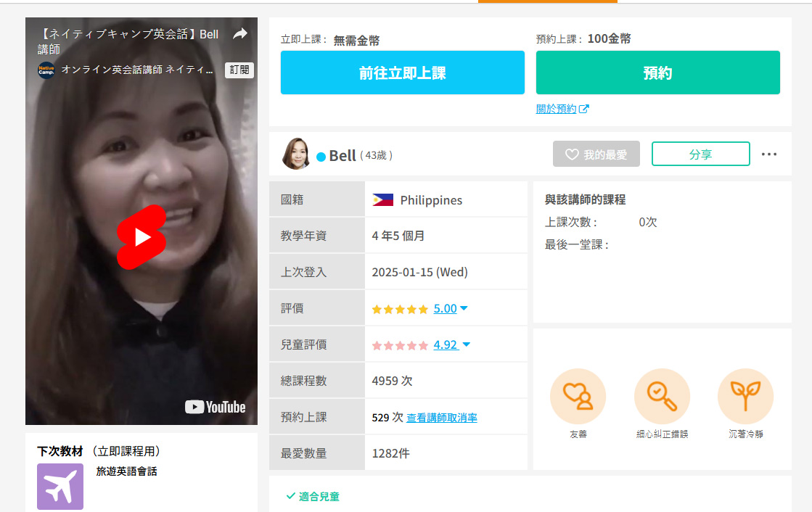Click the 前往立即上課 button

pyautogui.click(x=402, y=73)
